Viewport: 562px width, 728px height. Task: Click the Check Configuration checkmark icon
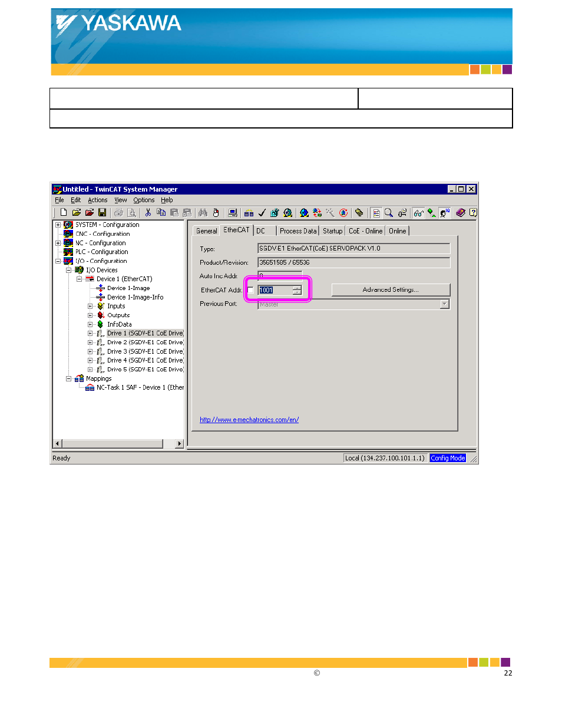(262, 213)
